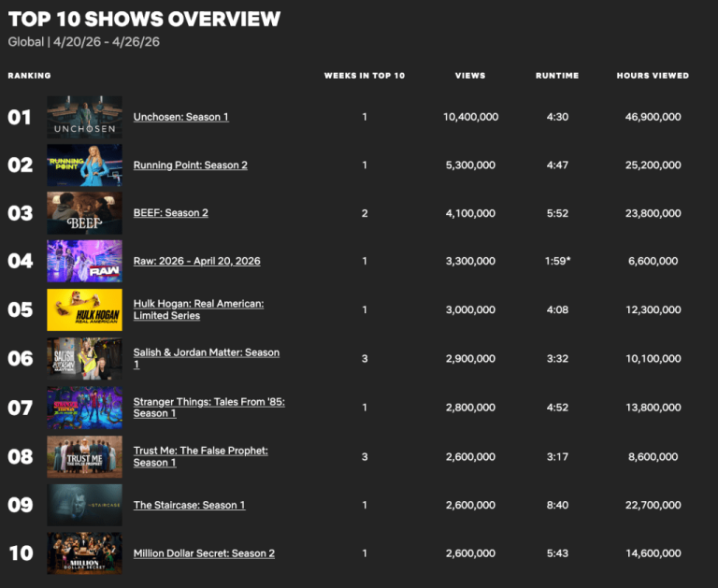This screenshot has height=588, width=718.
Task: Open Raw: 2026 - April 20, 2026 link
Action: [x=197, y=261]
